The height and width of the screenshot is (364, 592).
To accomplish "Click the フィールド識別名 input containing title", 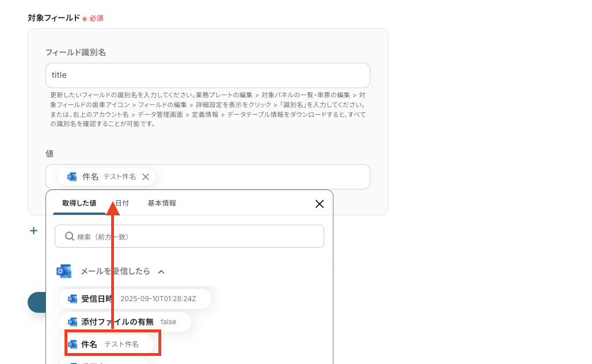I will click(208, 75).
